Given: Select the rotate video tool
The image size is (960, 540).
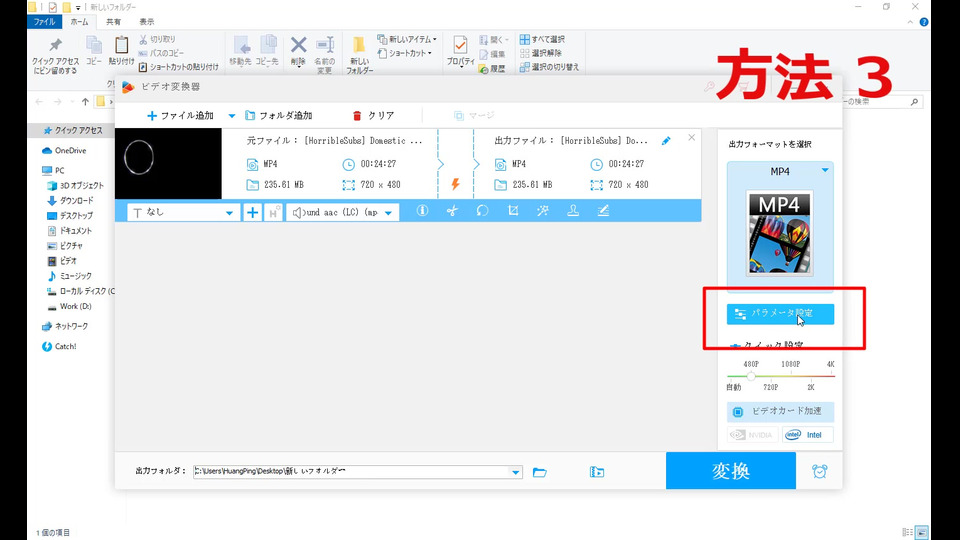Looking at the screenshot, I should 482,211.
